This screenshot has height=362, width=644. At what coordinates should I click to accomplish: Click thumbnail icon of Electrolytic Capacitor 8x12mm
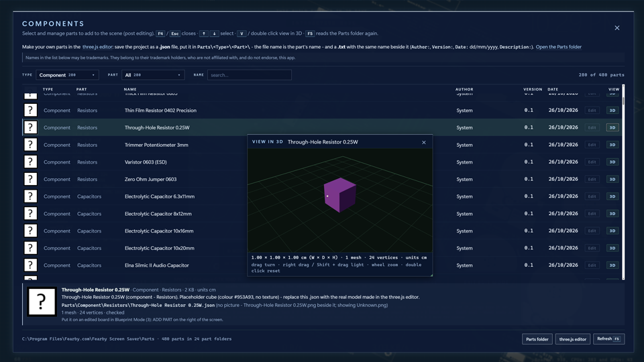(x=30, y=213)
